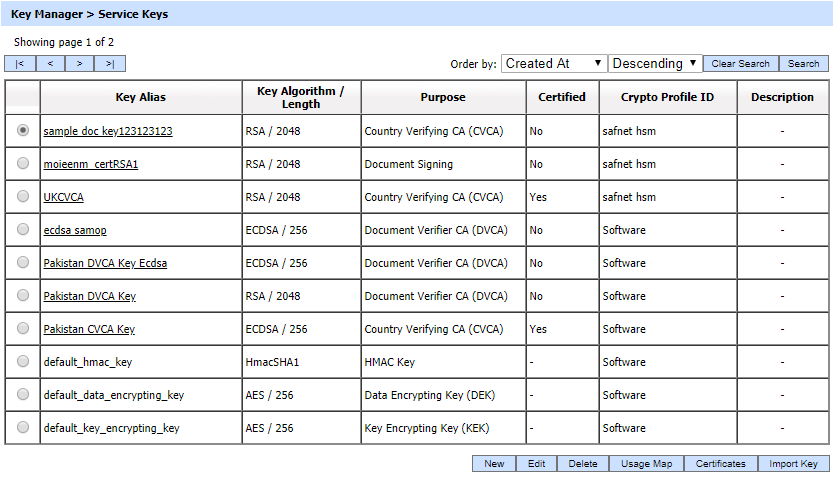Go to the previous page of keys

tap(50, 64)
